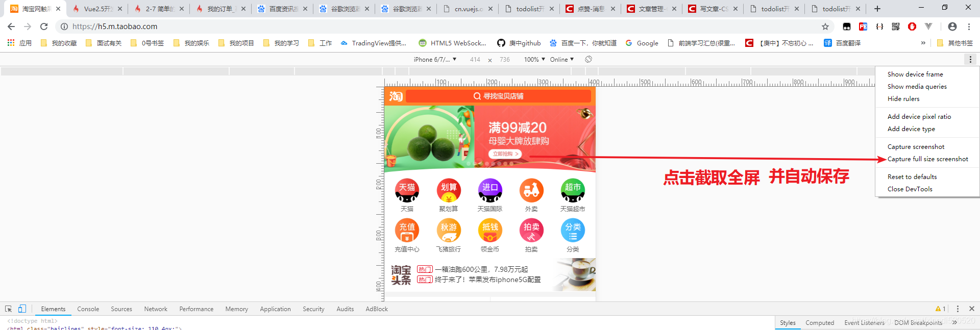Open DevTools customize three-dot menu
Viewport: 980px width, 330px height.
pos(958,309)
